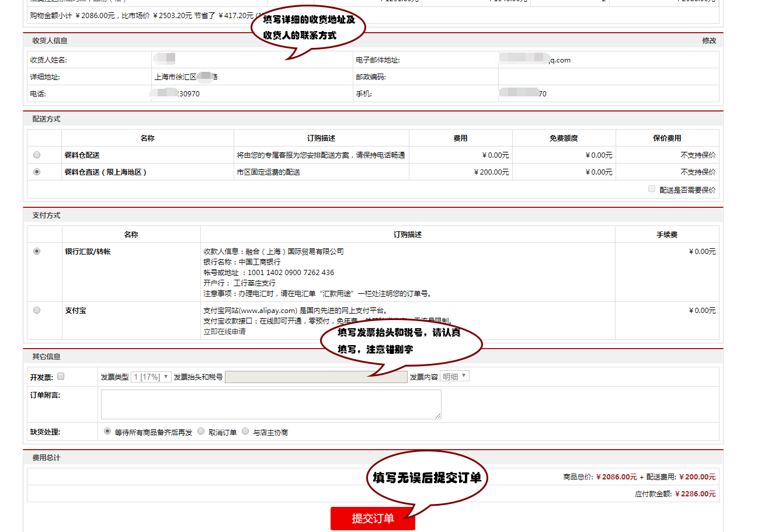Viewport: 768px width, 532px height.
Task: Open the 发票类型 dropdown showing 1 [17%]
Action: 151,377
